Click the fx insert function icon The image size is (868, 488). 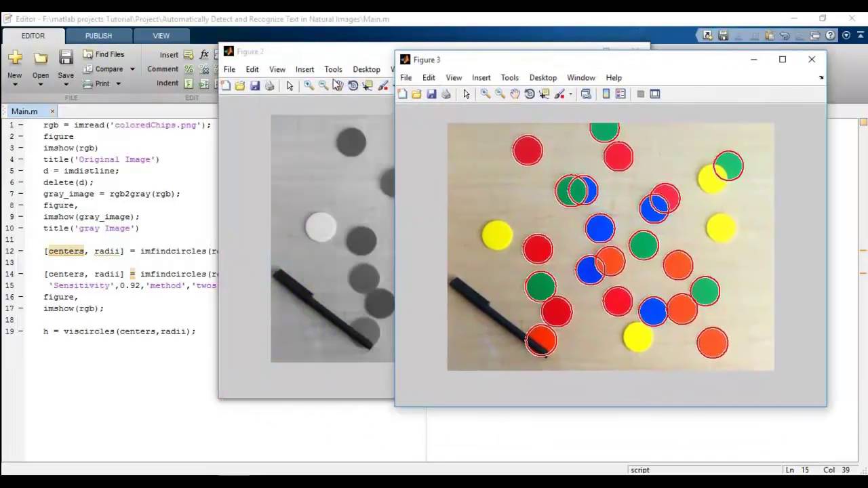coord(204,54)
